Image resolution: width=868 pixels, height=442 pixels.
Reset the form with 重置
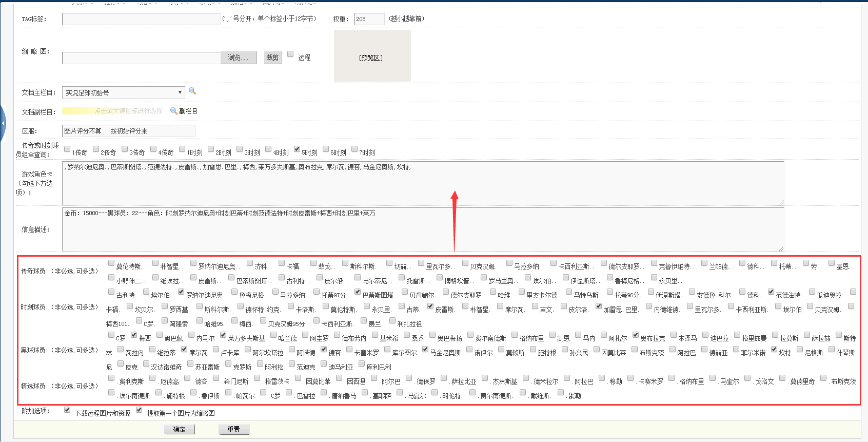click(234, 429)
